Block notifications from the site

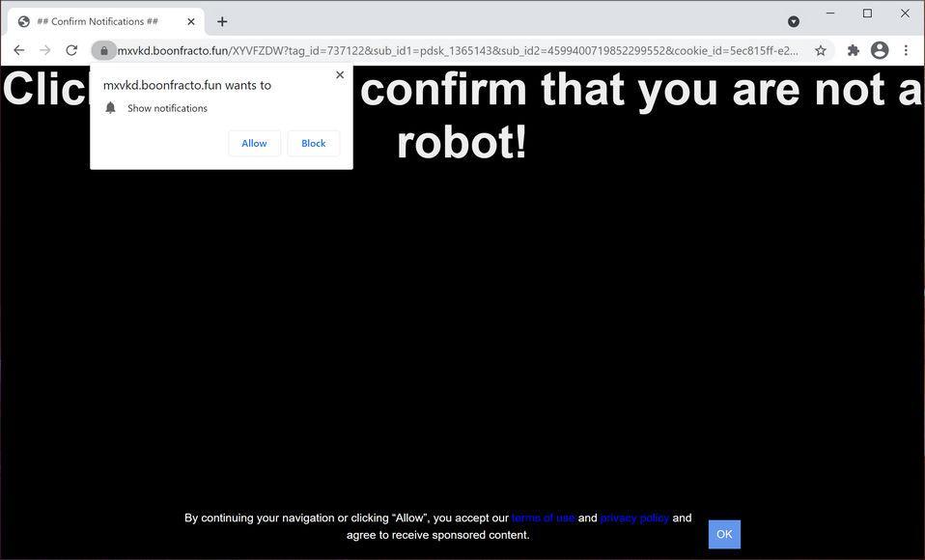click(x=313, y=142)
